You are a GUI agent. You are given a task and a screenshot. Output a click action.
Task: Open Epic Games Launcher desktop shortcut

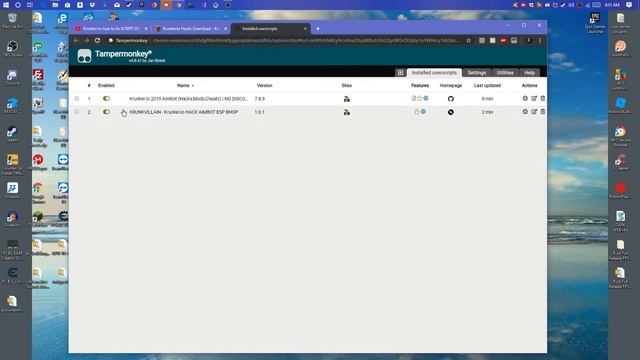click(595, 23)
